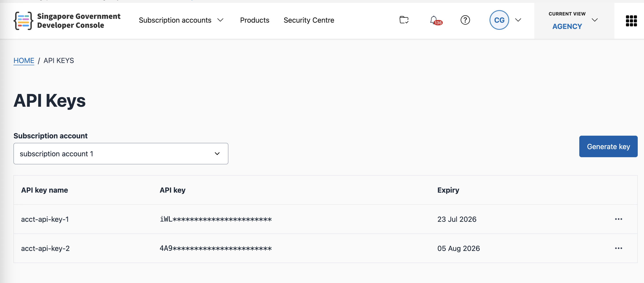Click the masked key starting with 4A9
The height and width of the screenshot is (283, 644).
[215, 248]
